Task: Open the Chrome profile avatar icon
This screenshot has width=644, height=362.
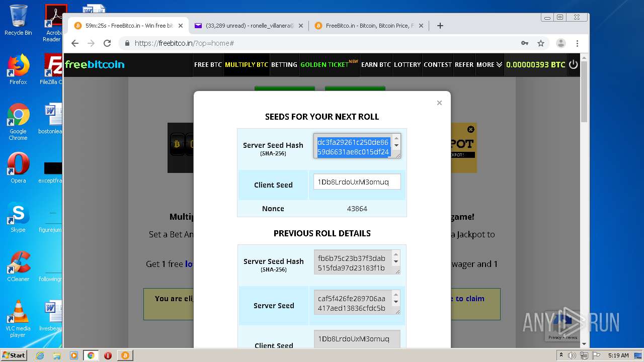Action: 561,43
